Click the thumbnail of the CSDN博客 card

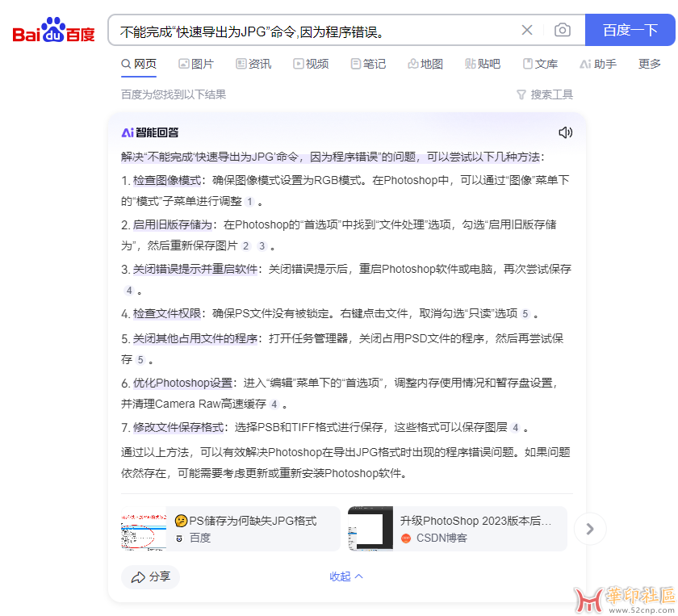click(x=370, y=529)
